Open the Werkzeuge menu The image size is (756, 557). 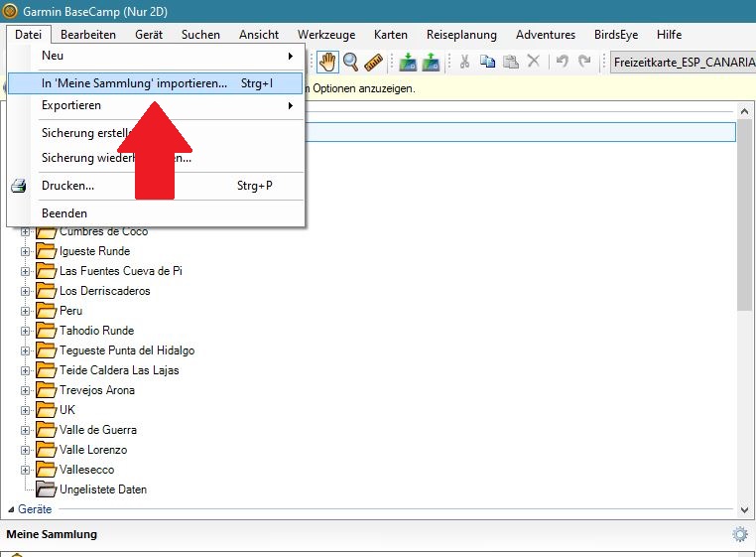click(326, 35)
